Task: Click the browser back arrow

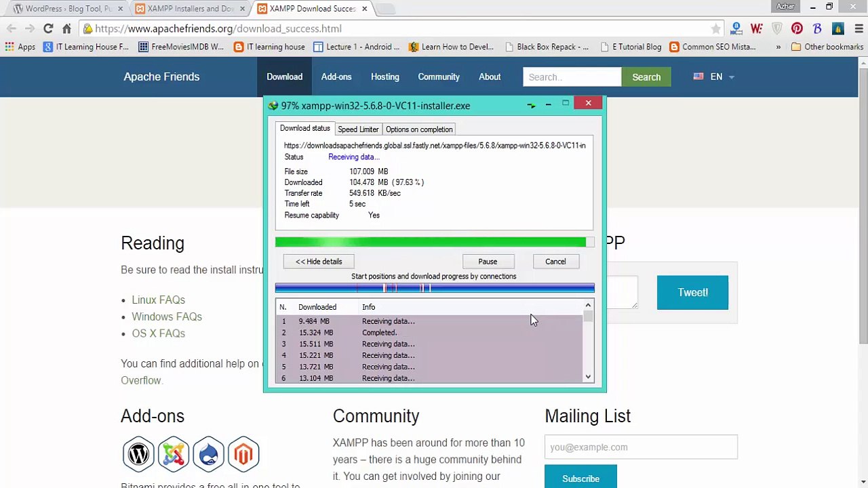Action: (12, 28)
